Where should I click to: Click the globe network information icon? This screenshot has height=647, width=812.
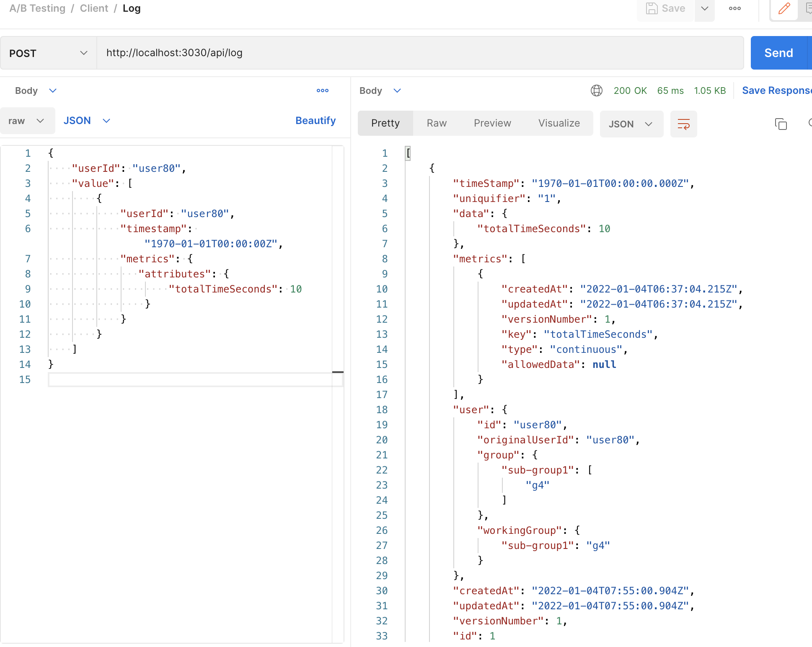[x=596, y=91]
